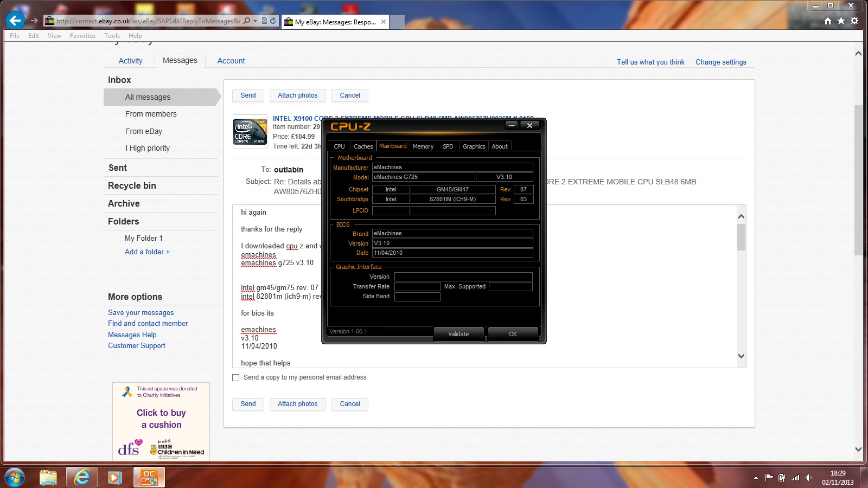This screenshot has width=868, height=488.
Task: Open the Windows Start orb
Action: [14, 477]
